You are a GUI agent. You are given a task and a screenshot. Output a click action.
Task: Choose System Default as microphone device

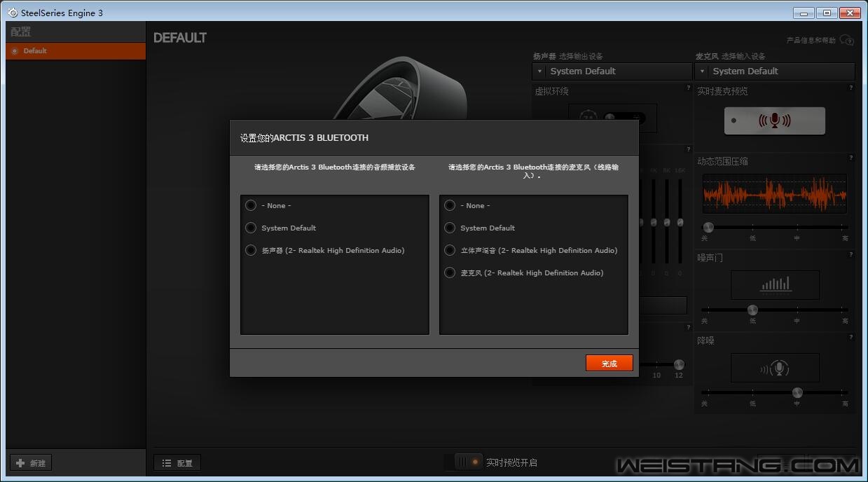(x=450, y=228)
